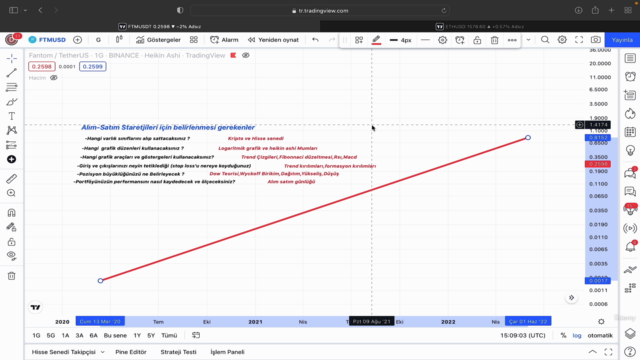Add a symbol to compare
The image size is (640, 360).
(77, 40)
